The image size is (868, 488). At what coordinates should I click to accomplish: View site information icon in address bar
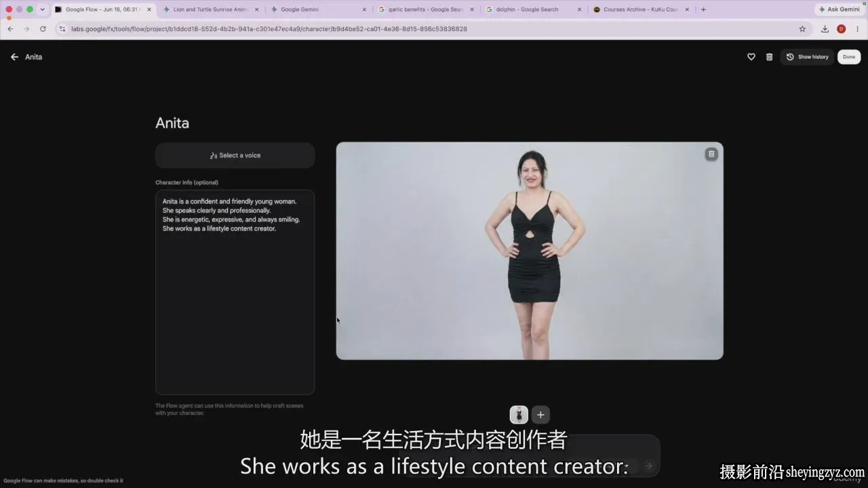coord(62,29)
